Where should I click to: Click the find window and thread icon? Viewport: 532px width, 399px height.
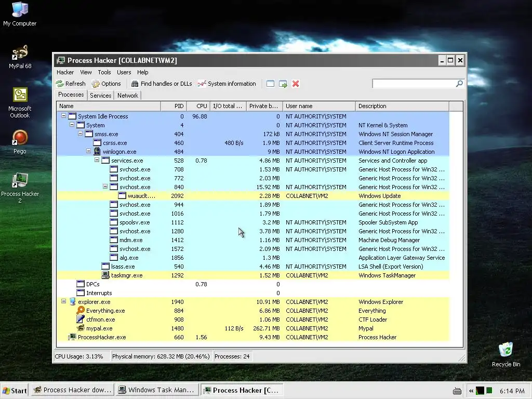tap(283, 84)
